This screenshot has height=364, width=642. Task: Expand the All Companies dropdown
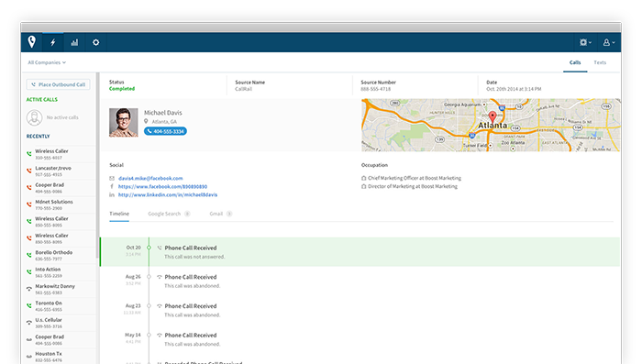coord(47,62)
